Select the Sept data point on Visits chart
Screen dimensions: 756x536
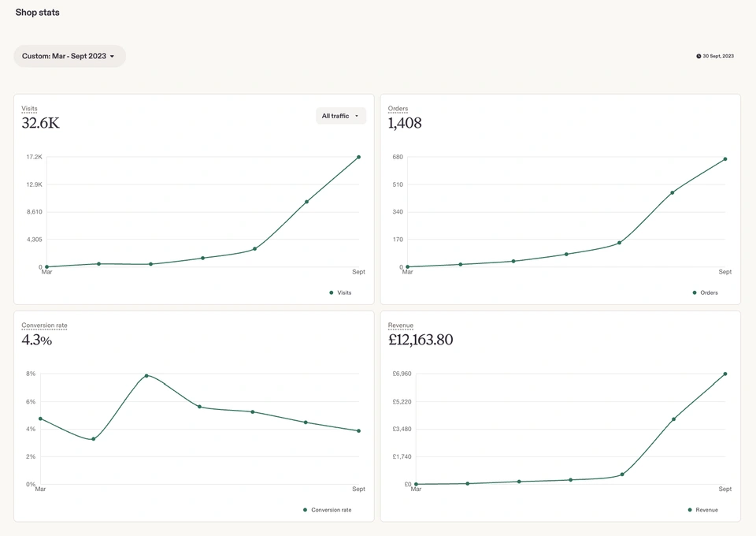[359, 158]
